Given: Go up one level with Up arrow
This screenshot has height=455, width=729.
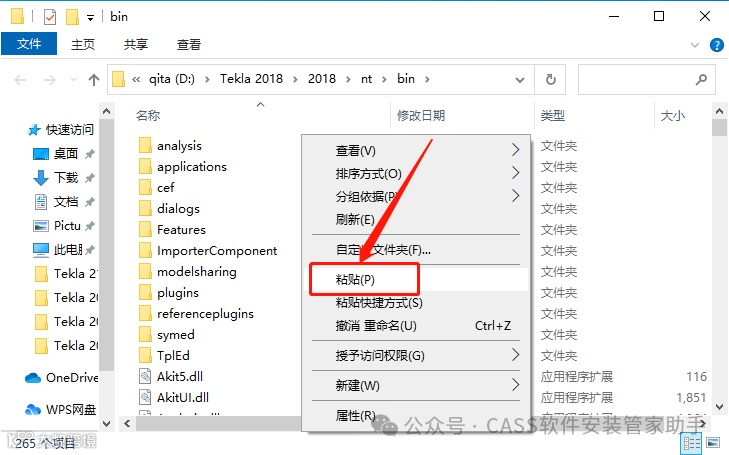Looking at the screenshot, I should tap(94, 80).
